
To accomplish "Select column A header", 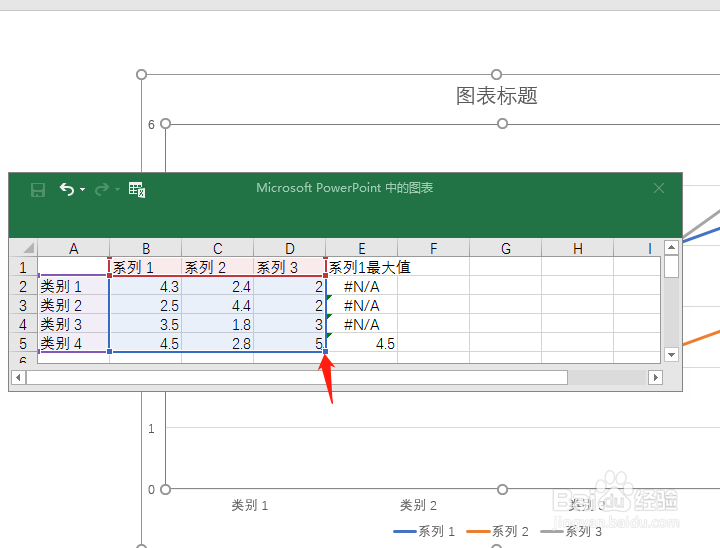I will pyautogui.click(x=73, y=249).
